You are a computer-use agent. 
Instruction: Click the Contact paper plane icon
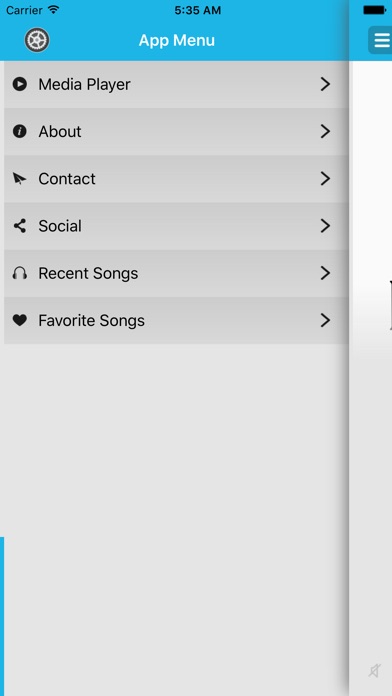[20, 179]
